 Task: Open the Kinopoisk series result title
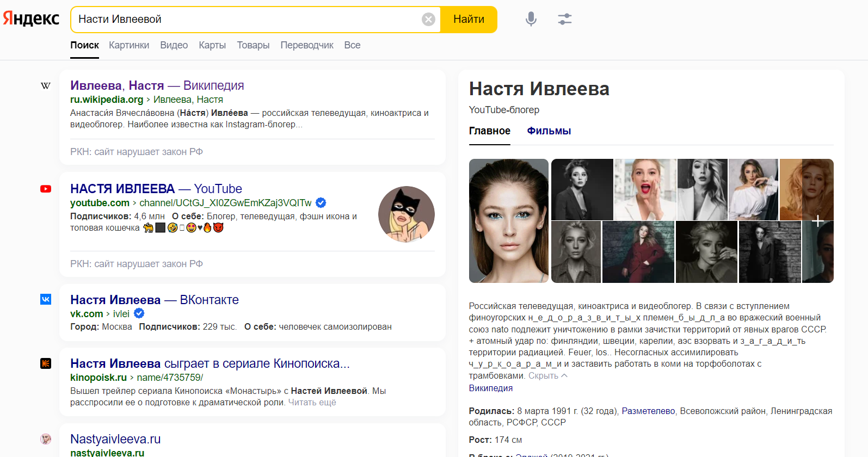[210, 363]
